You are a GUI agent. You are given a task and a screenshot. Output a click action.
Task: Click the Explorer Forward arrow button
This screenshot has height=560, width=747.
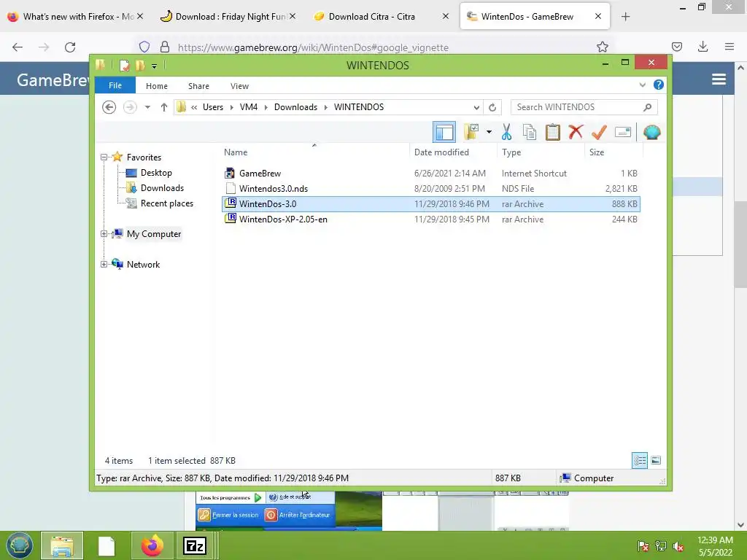(130, 107)
